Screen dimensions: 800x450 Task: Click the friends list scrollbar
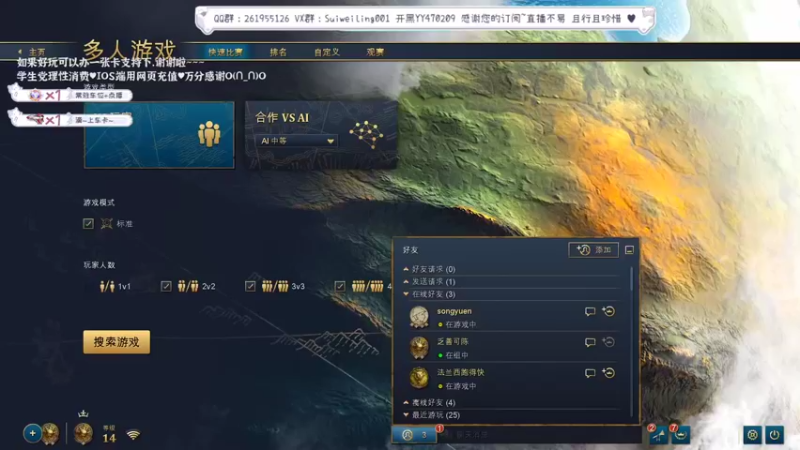(632, 279)
